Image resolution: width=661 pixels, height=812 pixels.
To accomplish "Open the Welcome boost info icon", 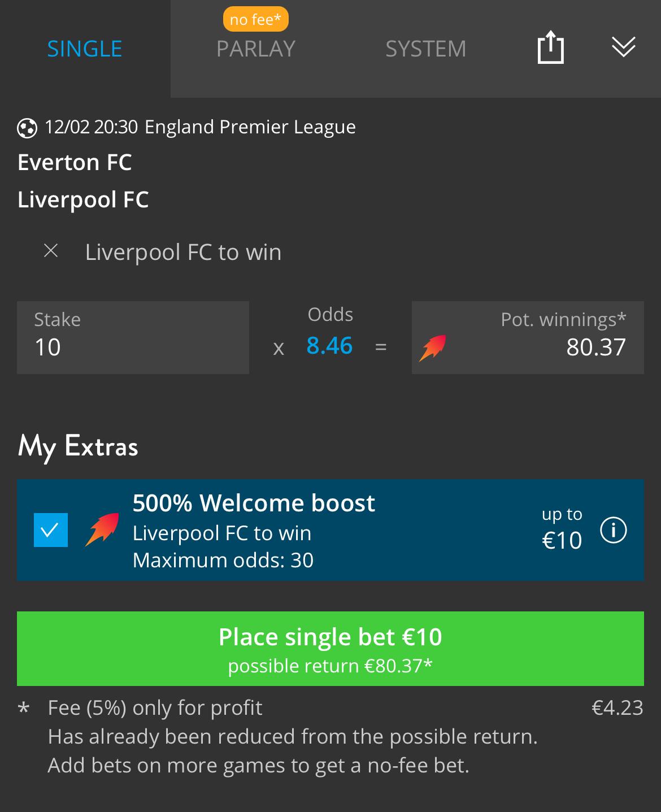I will (614, 531).
